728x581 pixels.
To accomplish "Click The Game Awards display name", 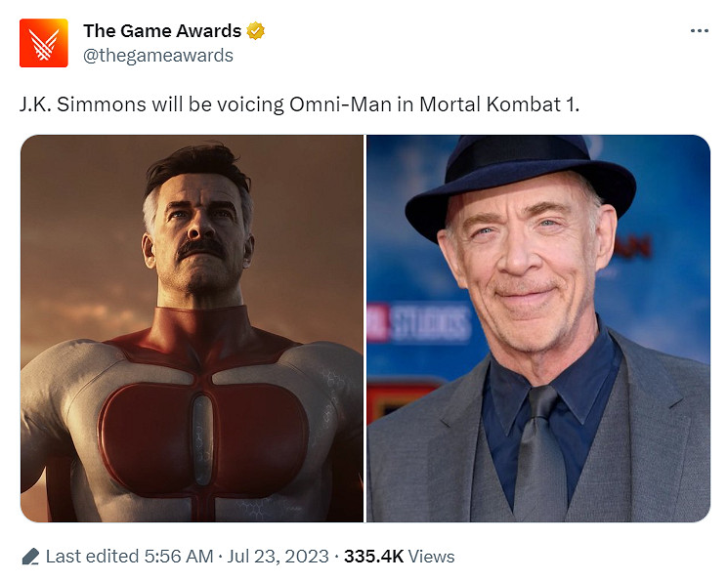I will [x=162, y=31].
